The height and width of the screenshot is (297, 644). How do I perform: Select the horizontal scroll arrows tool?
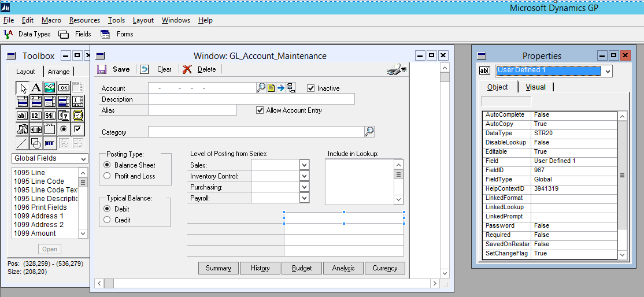(36, 129)
